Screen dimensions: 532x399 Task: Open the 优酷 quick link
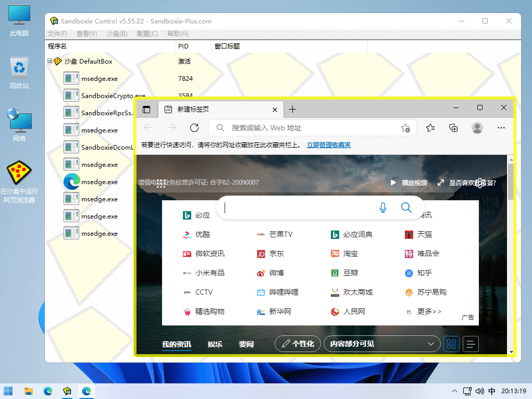pyautogui.click(x=196, y=234)
